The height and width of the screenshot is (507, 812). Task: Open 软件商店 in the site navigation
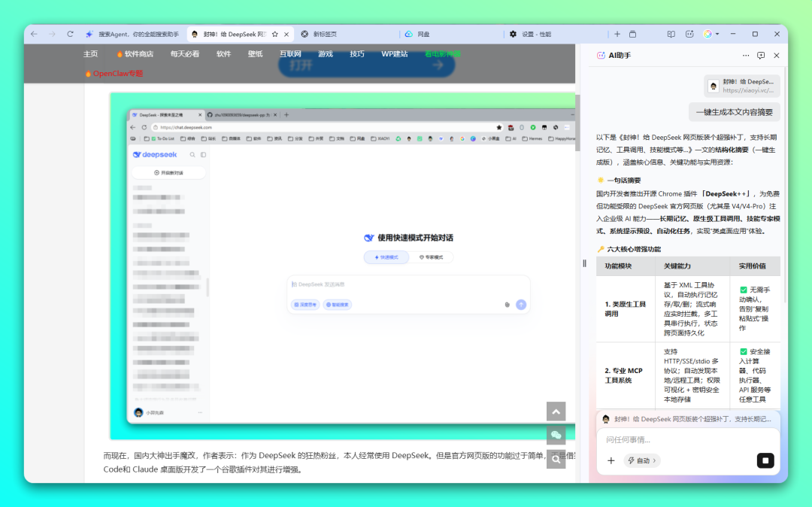(x=135, y=54)
